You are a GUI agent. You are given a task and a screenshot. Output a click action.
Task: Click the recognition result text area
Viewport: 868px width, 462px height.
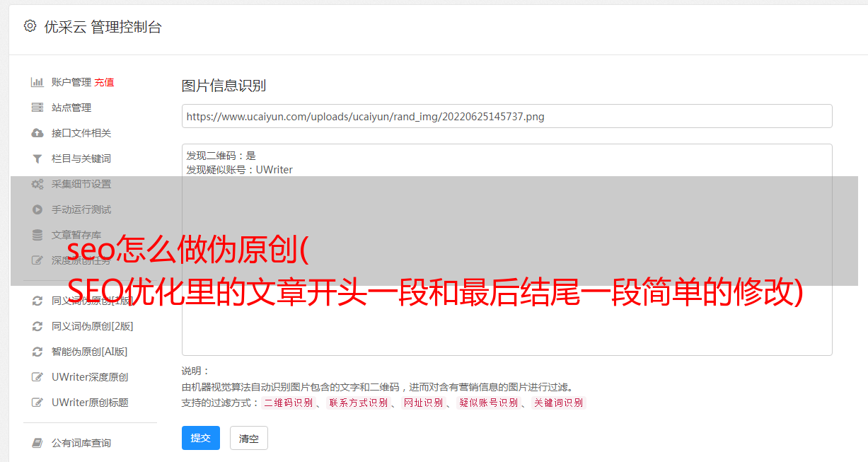point(507,249)
